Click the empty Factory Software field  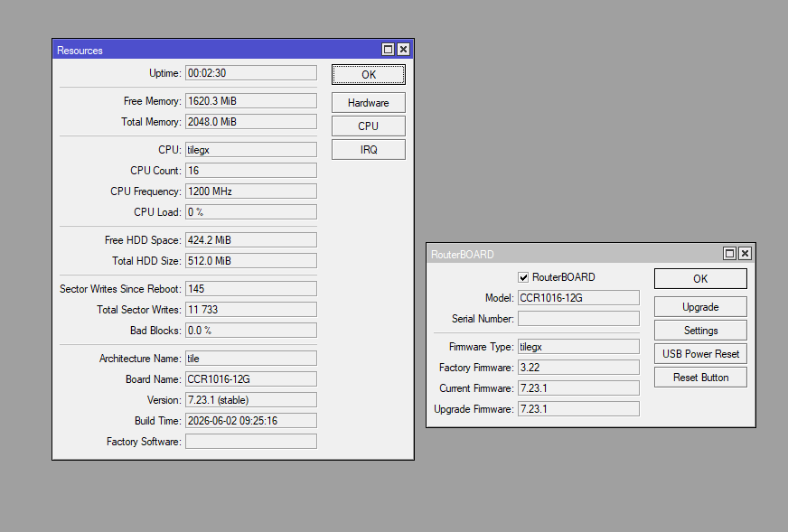tap(251, 442)
